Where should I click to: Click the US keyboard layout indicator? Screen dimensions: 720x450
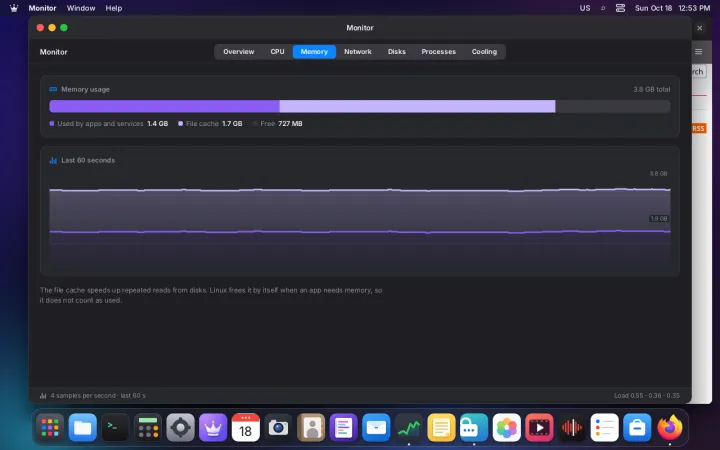click(x=585, y=8)
